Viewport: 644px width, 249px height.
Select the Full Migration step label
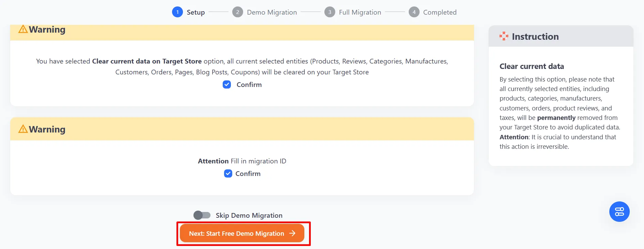point(360,12)
